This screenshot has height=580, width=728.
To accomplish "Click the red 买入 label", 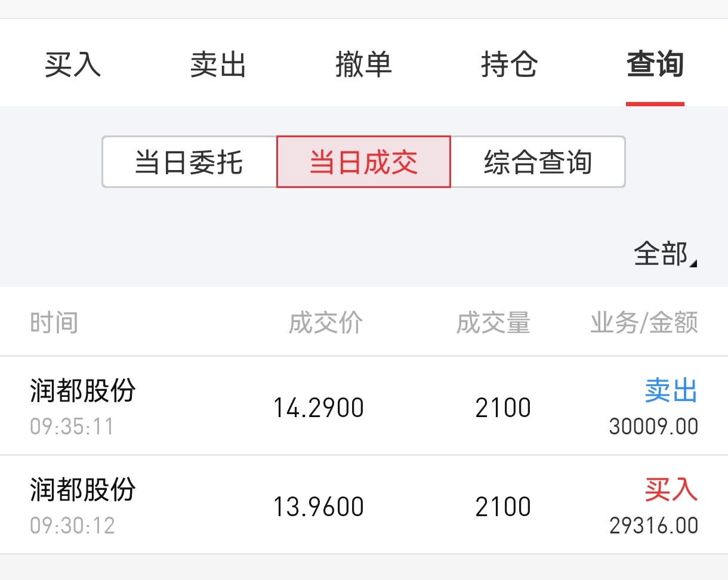I will (x=671, y=490).
